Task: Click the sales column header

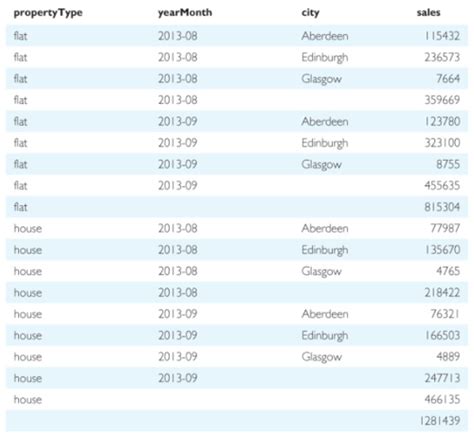Action: click(x=428, y=13)
